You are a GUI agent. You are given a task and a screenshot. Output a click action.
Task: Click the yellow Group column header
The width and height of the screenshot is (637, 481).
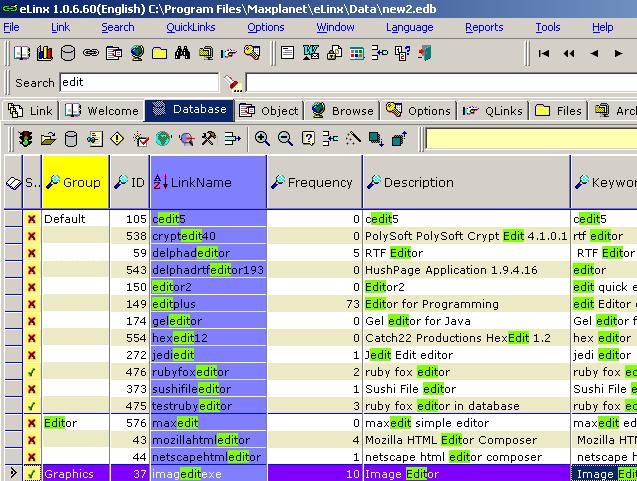click(x=75, y=182)
